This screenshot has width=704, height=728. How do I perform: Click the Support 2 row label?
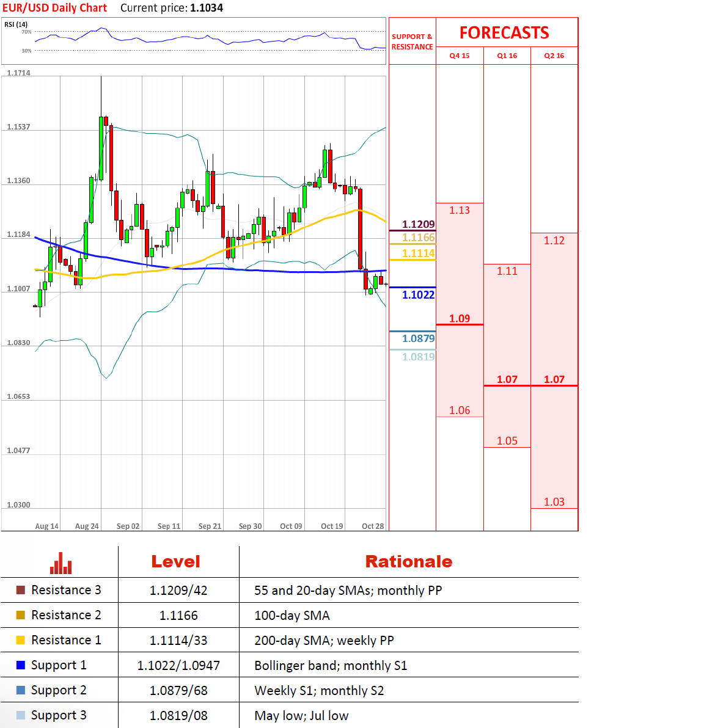click(x=59, y=690)
